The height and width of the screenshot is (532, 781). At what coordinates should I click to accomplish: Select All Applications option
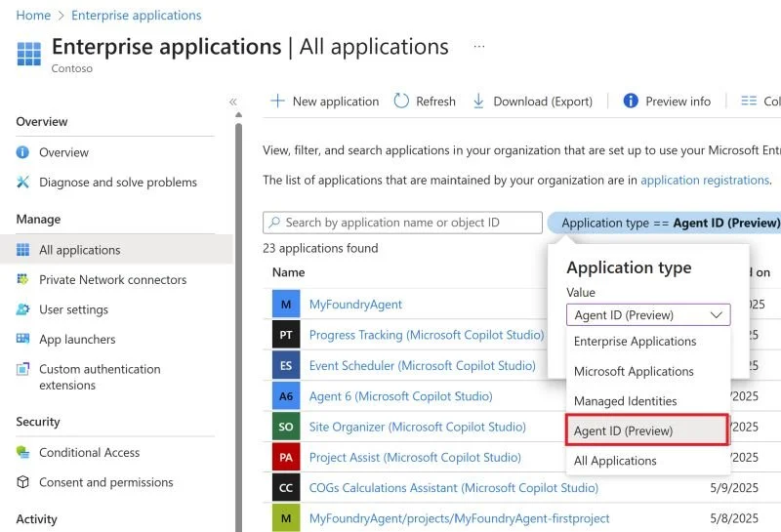tap(648, 461)
